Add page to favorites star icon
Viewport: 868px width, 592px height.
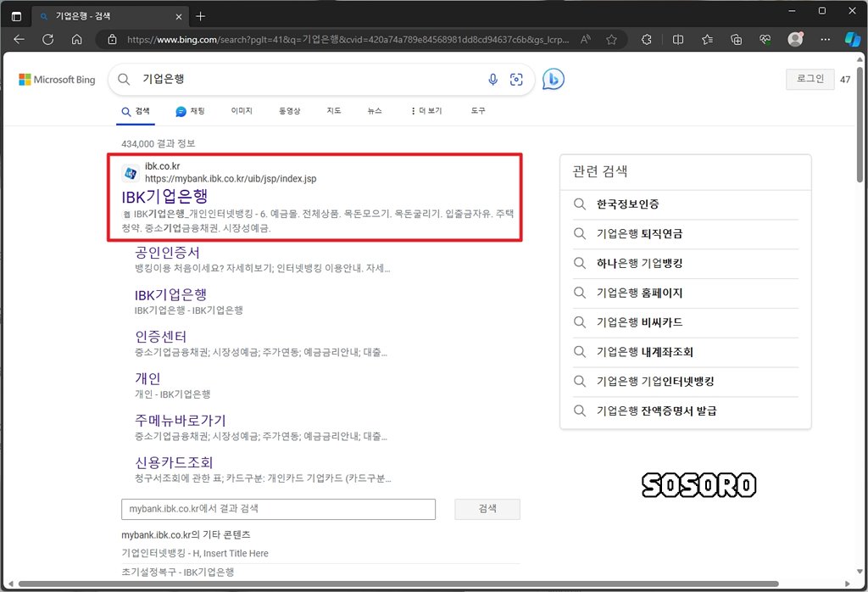[611, 39]
